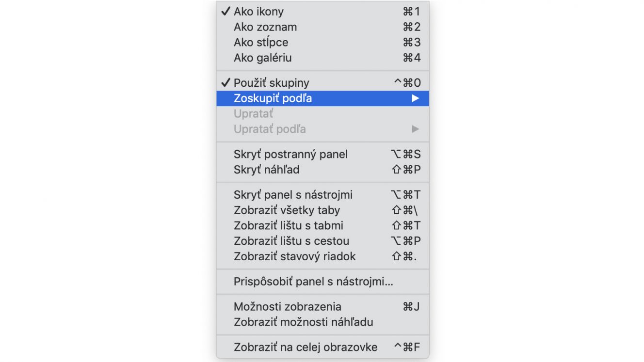Select 'Skryť panel s nástrojmi'

[322, 195]
